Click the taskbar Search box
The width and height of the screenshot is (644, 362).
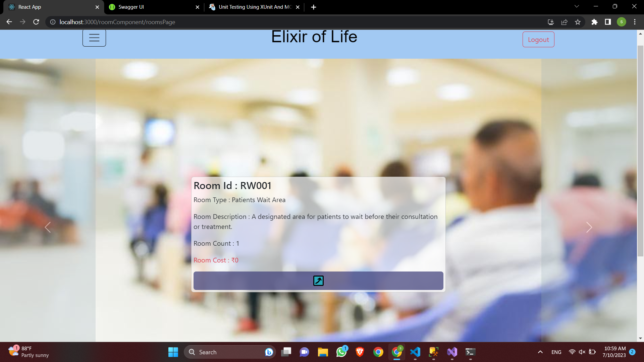[230, 352]
